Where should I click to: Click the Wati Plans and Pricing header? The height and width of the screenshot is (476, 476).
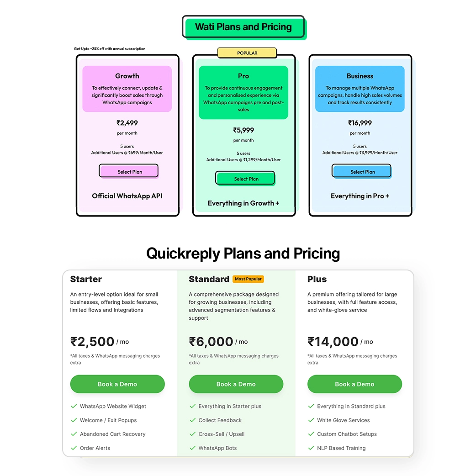coord(243,27)
